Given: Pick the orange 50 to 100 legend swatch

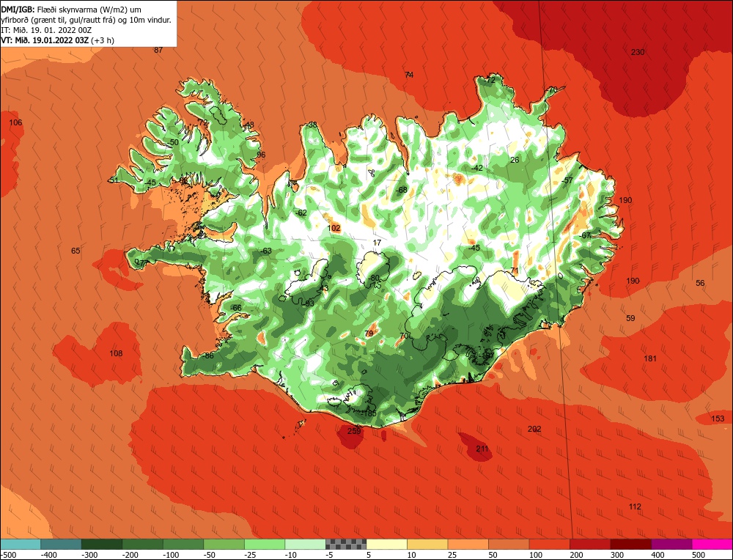Looking at the screenshot, I should 509,544.
